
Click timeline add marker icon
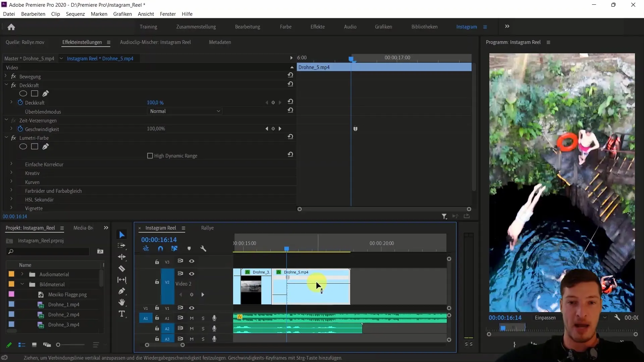[189, 249]
